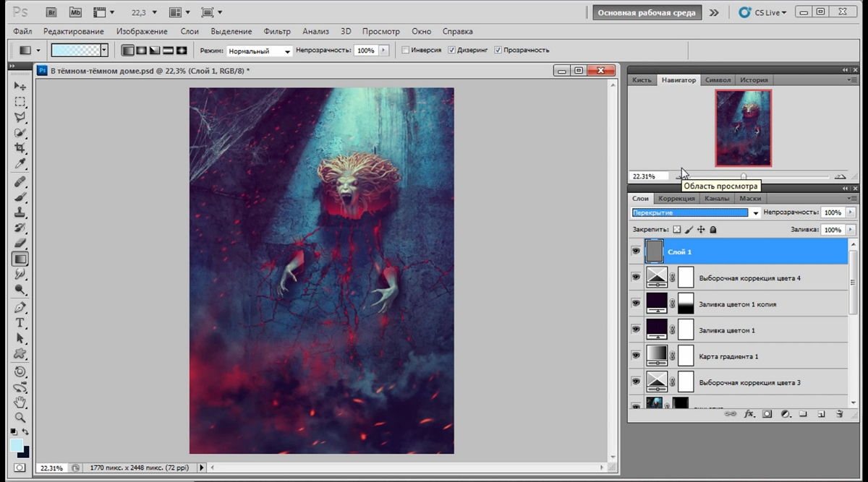Select the Crop tool

point(20,148)
